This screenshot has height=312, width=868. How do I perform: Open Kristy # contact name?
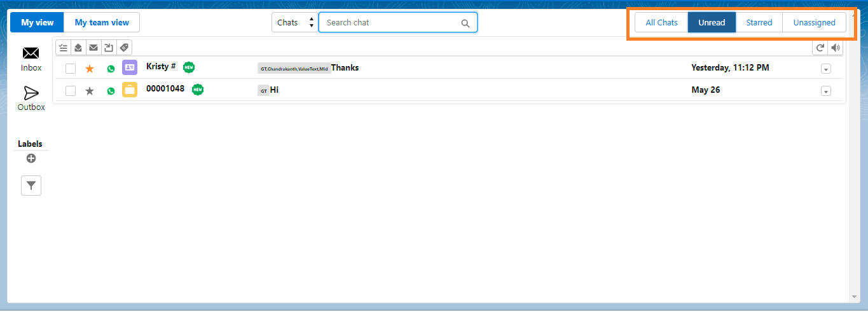(x=161, y=66)
